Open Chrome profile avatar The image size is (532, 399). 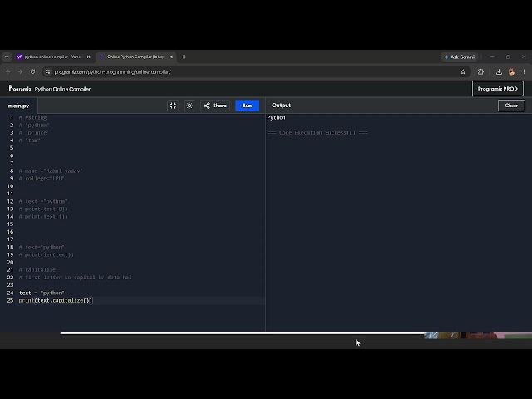tap(511, 72)
